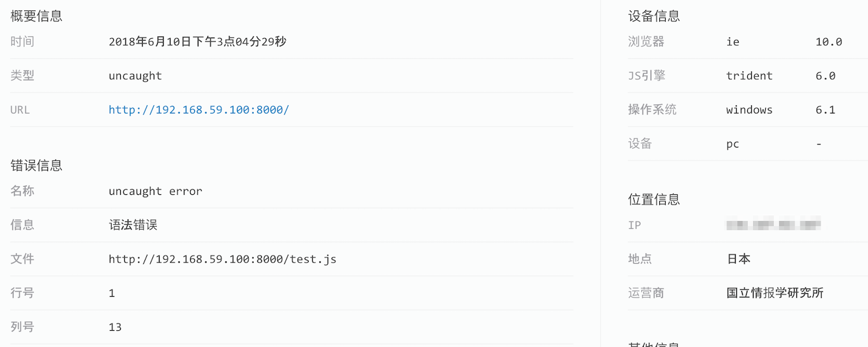Select the location value 日本
868x347 pixels.
coord(739,259)
